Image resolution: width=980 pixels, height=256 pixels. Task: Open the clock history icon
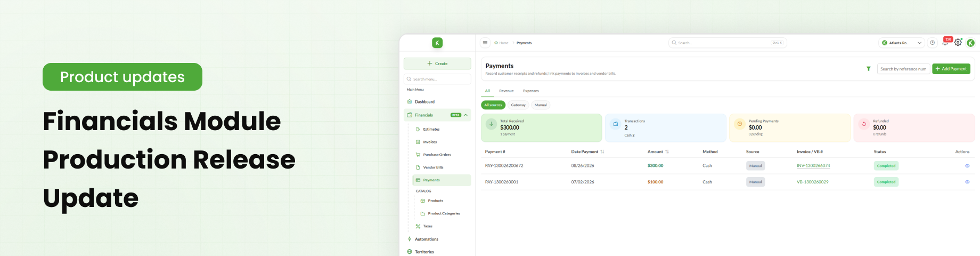click(x=933, y=43)
